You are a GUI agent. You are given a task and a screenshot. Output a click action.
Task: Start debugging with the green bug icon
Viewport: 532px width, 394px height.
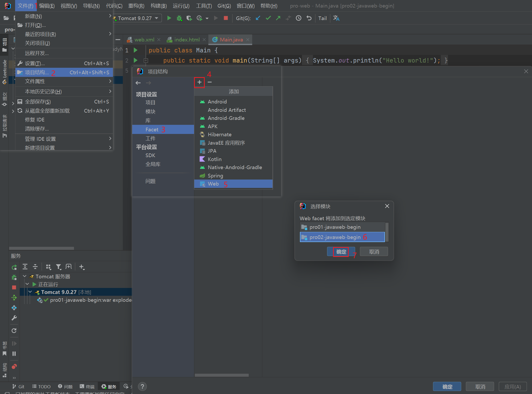click(x=179, y=18)
